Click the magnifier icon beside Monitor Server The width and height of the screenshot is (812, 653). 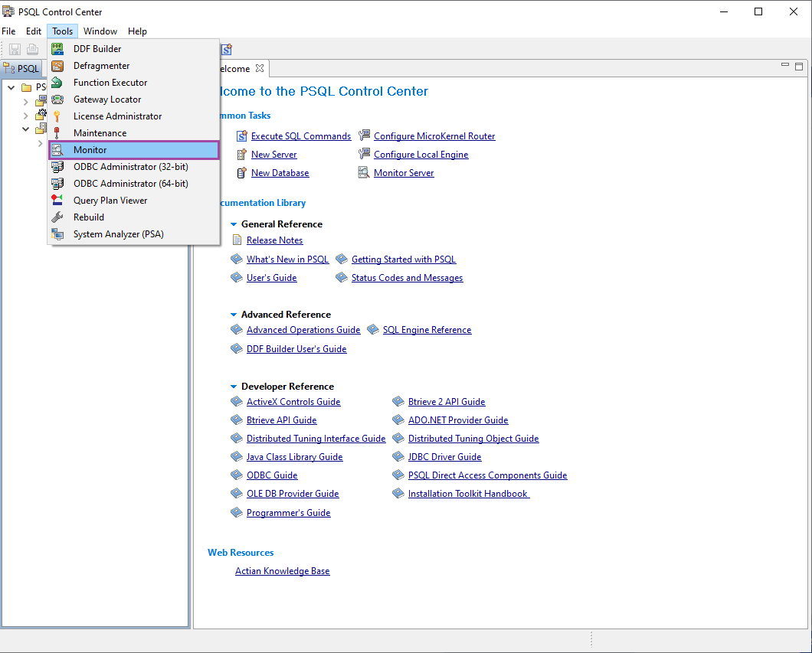tap(364, 172)
